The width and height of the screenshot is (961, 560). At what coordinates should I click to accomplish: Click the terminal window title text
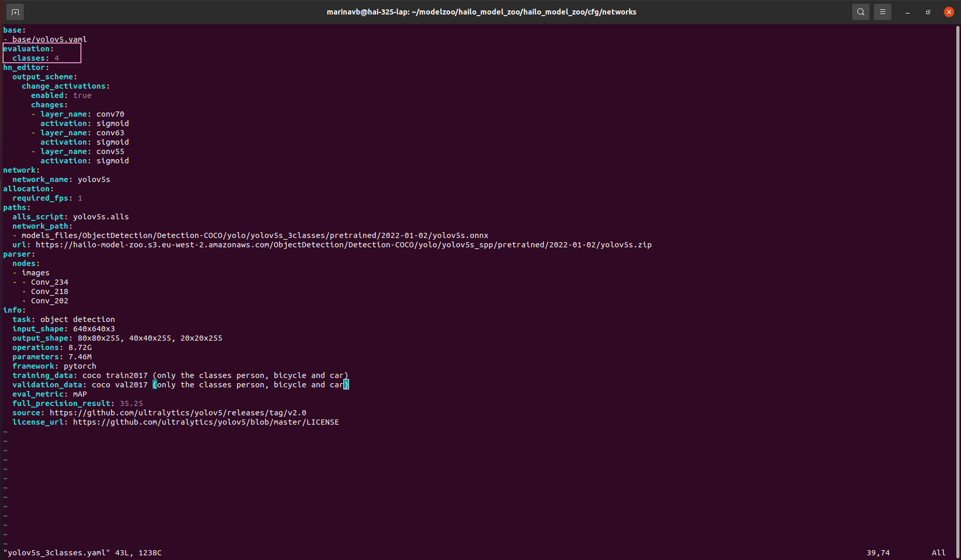[x=481, y=12]
